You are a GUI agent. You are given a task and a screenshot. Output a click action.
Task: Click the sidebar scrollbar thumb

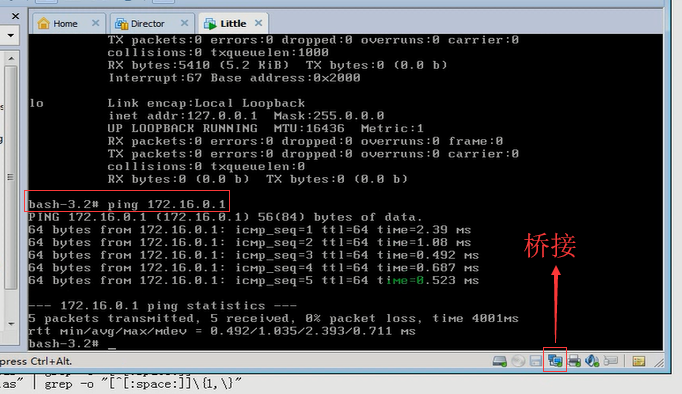[x=11, y=177]
